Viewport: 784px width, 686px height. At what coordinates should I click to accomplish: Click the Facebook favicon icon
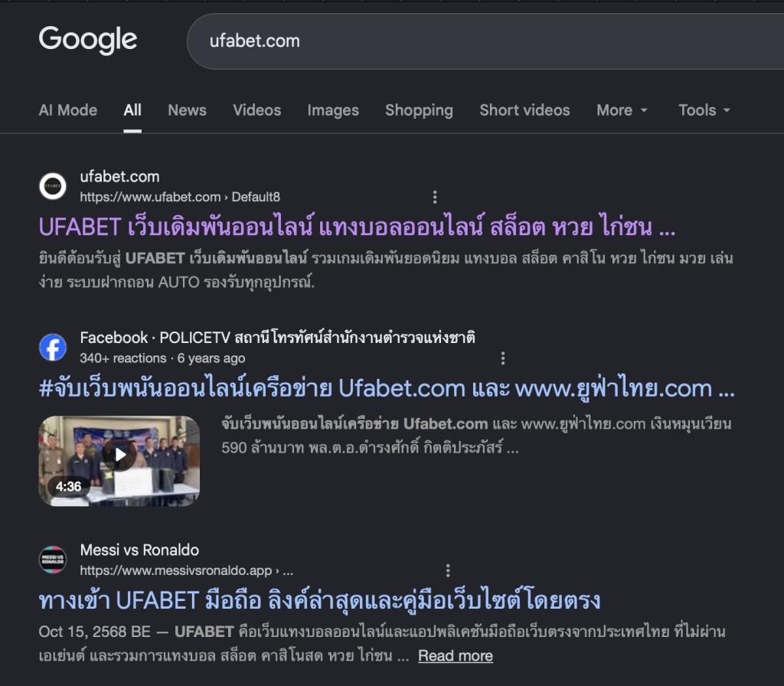[53, 348]
